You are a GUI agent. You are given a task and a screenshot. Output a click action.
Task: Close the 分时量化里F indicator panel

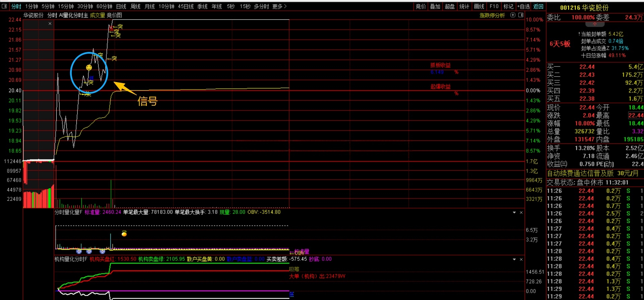521,212
